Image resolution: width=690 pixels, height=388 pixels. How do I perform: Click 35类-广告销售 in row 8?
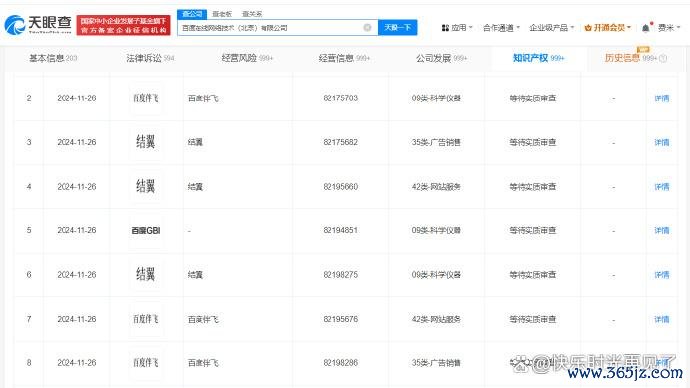point(436,362)
